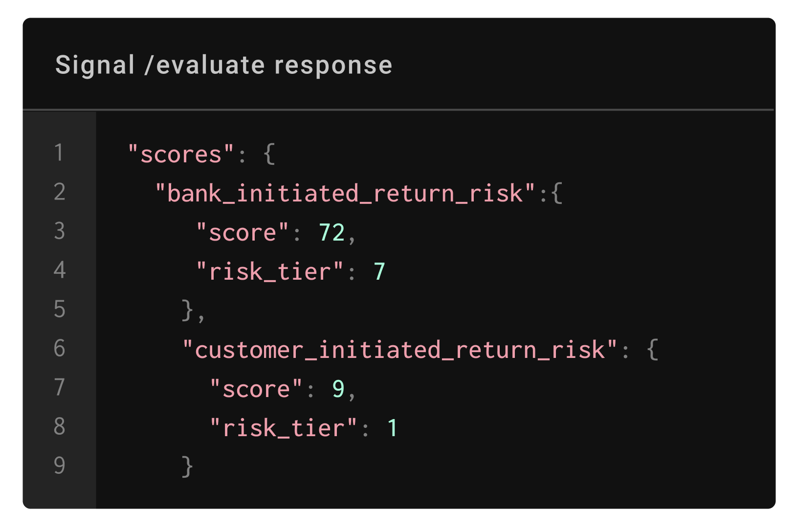This screenshot has width=796, height=532.
Task: Click the "bank_initiated_return_risk" key
Action: tap(345, 194)
